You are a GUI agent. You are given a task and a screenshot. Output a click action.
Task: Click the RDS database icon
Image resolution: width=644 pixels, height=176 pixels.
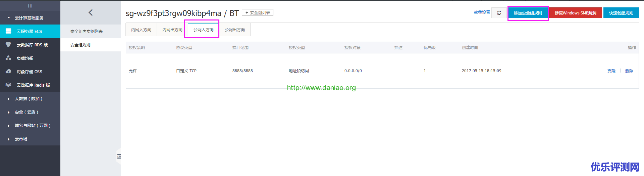[8, 45]
